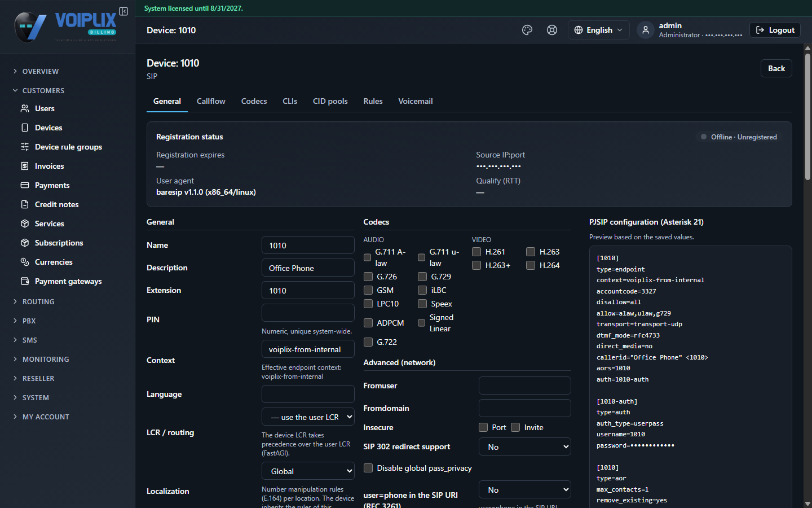
Task: Expand the MY ACCOUNT section
Action: pyautogui.click(x=46, y=417)
